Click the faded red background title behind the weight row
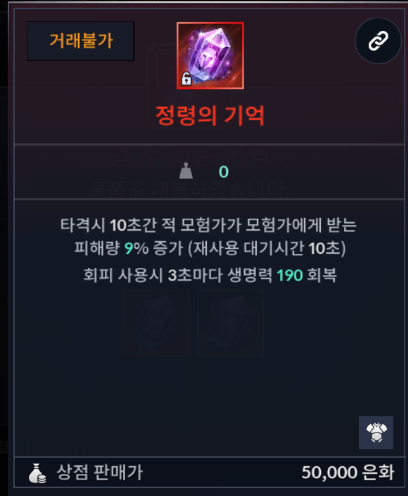 point(189,157)
